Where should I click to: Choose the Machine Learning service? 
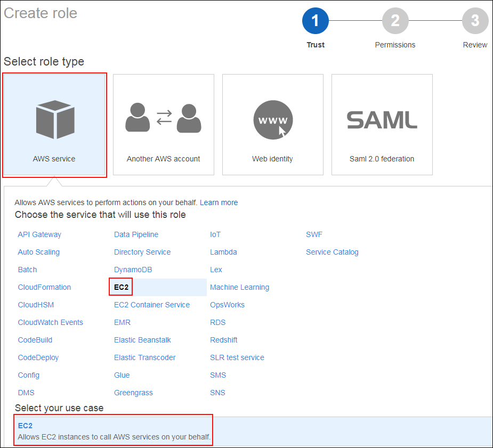(x=239, y=287)
